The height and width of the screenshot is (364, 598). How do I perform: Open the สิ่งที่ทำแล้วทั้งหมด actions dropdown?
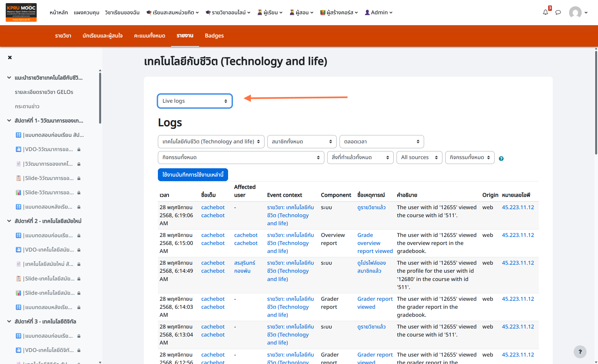pos(360,157)
